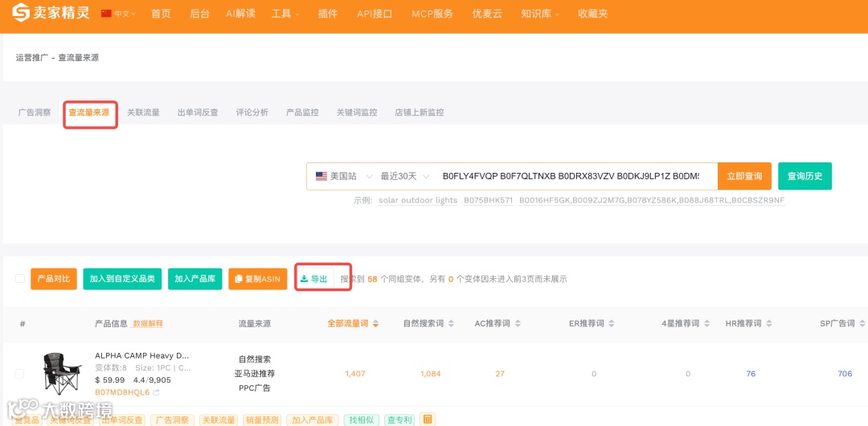Click the 1,084 natural search words value
The width and height of the screenshot is (868, 426).
(x=430, y=374)
